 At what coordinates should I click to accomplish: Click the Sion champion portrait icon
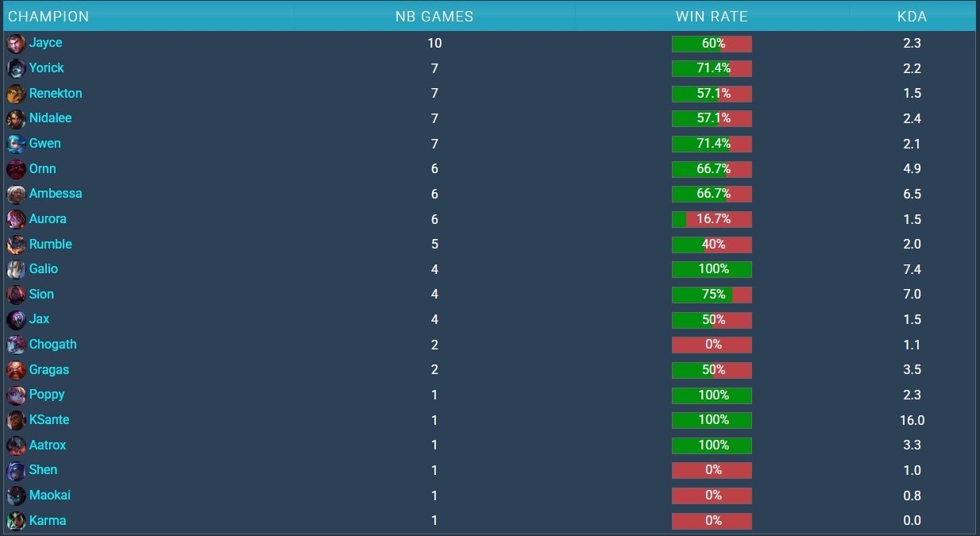[x=16, y=295]
